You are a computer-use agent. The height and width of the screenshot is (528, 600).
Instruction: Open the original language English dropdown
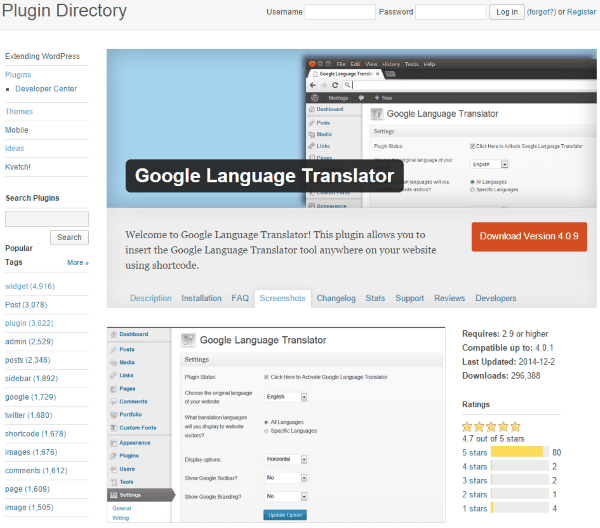(285, 396)
